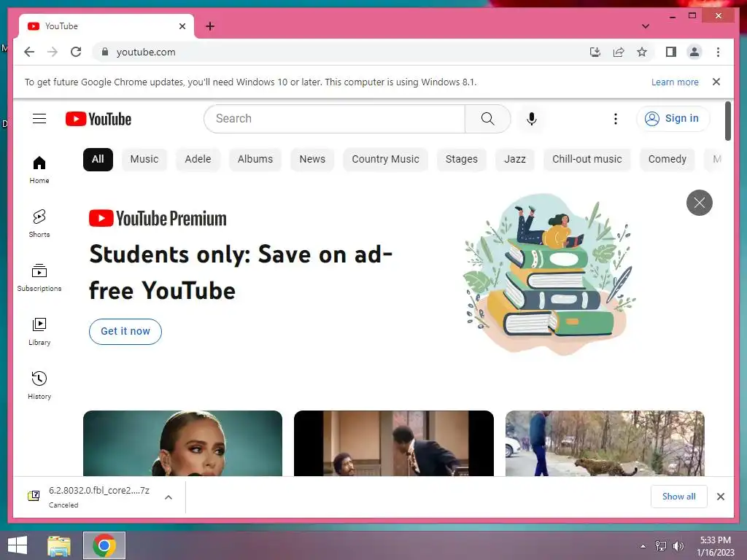Open the network tray icon
This screenshot has height=560, width=747.
pos(661,545)
